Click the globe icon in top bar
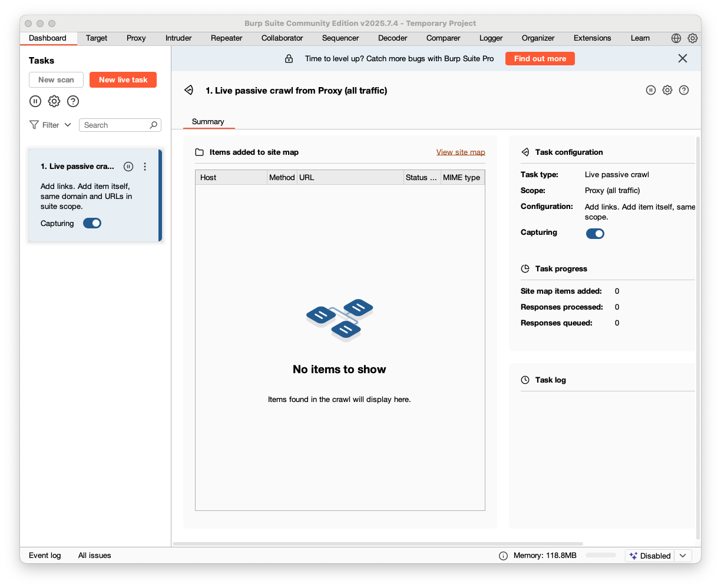 676,38
